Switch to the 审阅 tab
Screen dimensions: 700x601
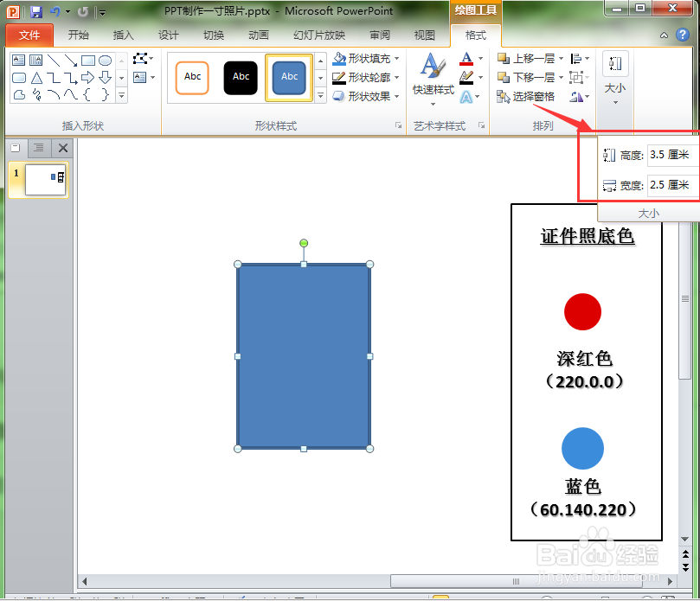point(380,35)
